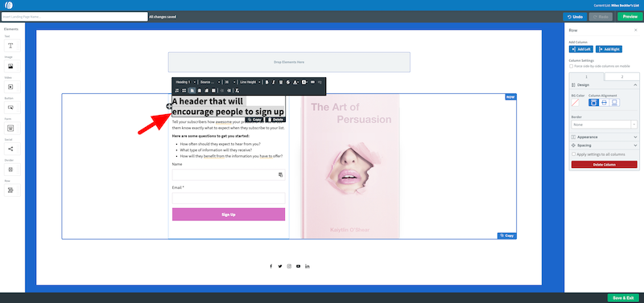This screenshot has height=303, width=644.
Task: Open the Heading 1 style dropdown
Action: tap(185, 82)
